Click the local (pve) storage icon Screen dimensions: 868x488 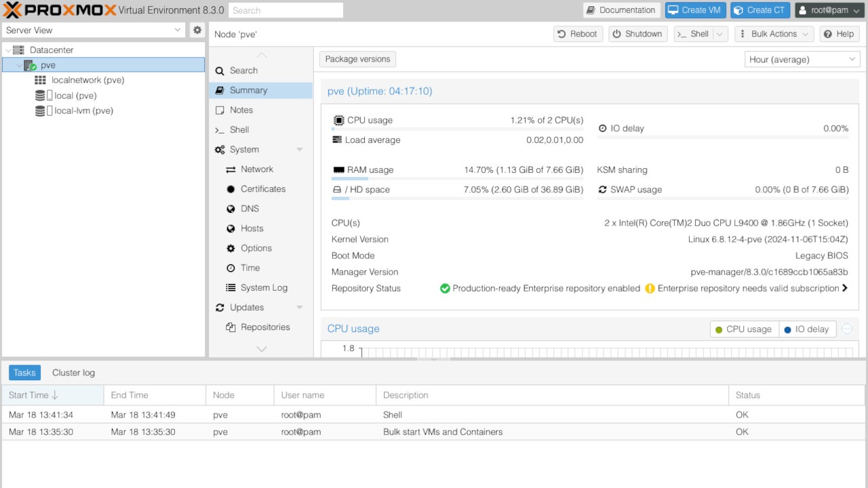point(43,96)
